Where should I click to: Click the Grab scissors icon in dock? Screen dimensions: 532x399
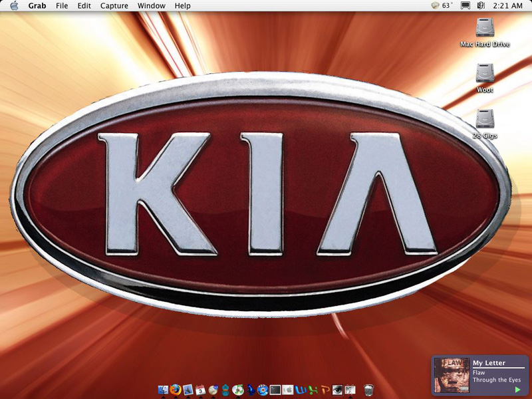click(x=350, y=390)
